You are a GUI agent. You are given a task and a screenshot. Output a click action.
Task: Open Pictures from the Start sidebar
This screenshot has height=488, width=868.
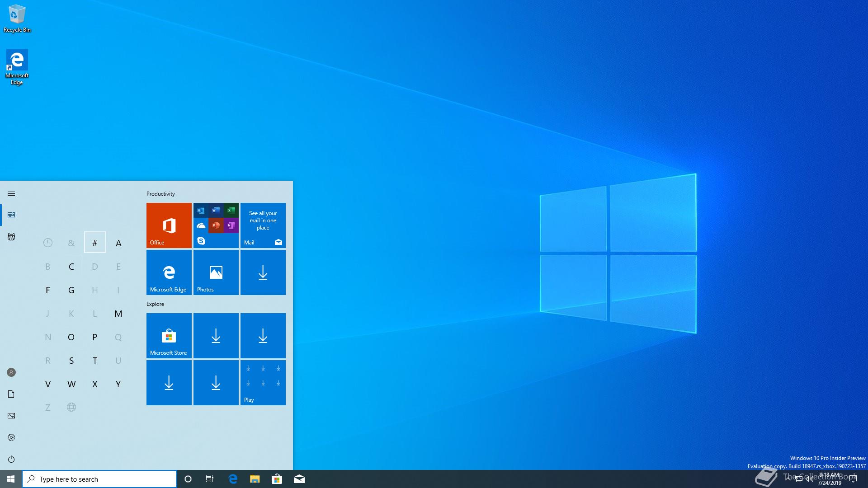11,416
